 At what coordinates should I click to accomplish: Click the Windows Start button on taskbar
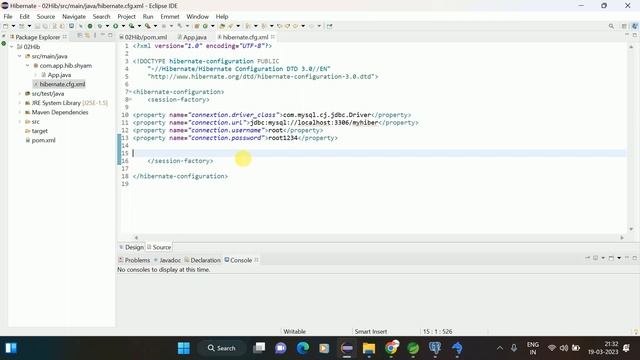pos(184,348)
